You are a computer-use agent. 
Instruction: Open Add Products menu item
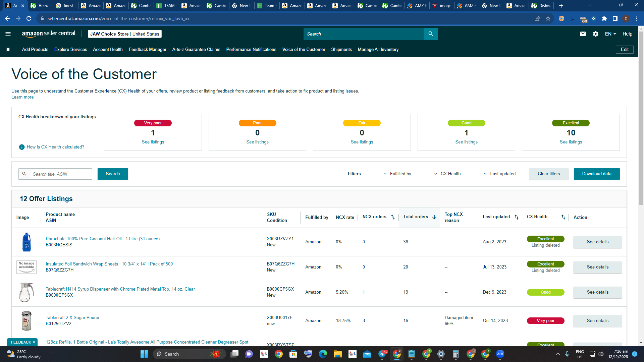click(x=35, y=50)
